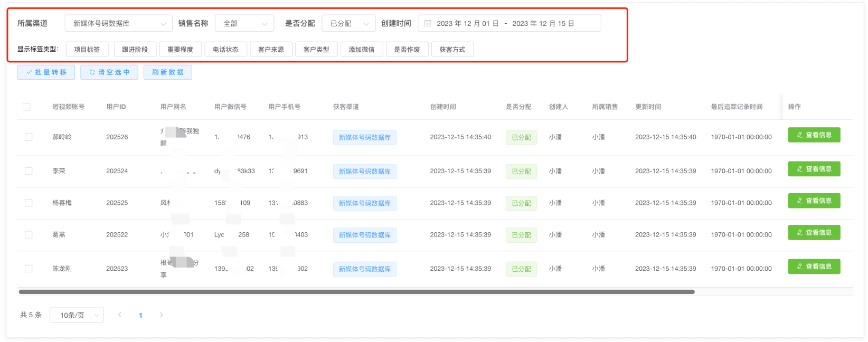Click edit icon in 郝岭岭 row's 查看信息 button
Viewport: 868px width, 342px height.
tap(799, 135)
